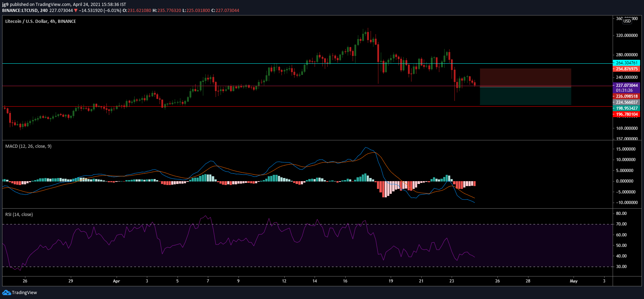Click the cyan horizontal resistance line
The image size is (644, 299).
point(307,63)
